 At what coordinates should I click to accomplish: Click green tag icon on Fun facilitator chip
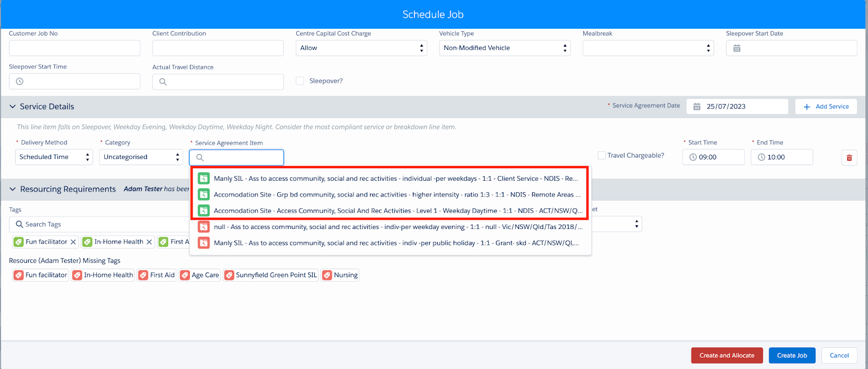[19, 242]
